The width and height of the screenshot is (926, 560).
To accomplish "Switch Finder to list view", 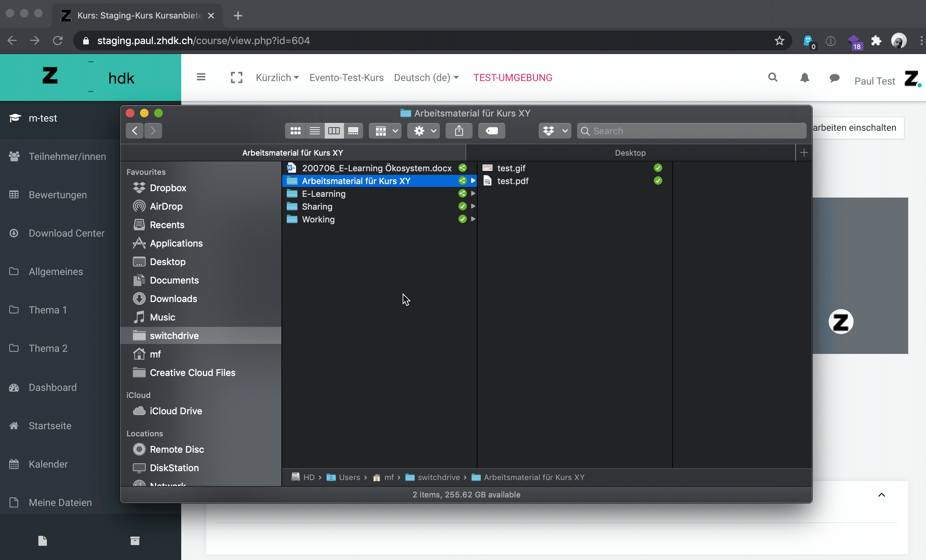I will coord(314,131).
